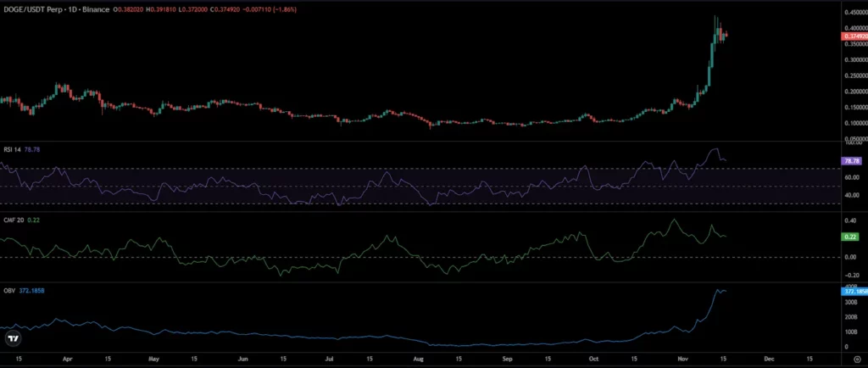Click the Apr label on time axis
868x368 pixels.
(67, 359)
